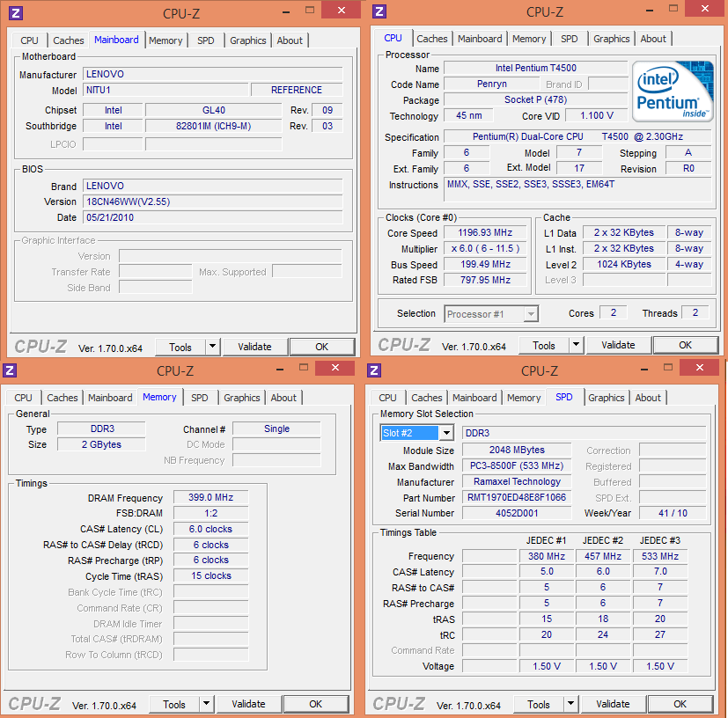This screenshot has width=728, height=718.
Task: Click the BIOS version field 18CN46WW(V2.55)
Action: click(x=213, y=201)
